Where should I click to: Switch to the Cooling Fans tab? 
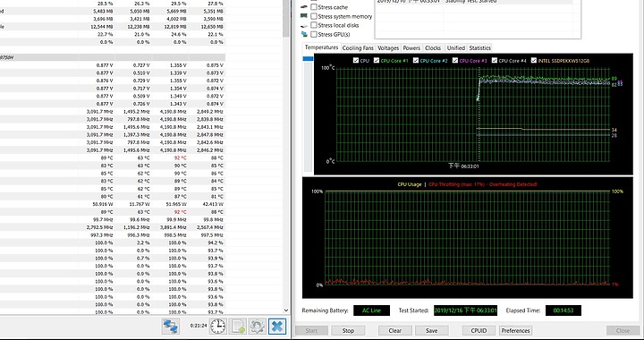pyautogui.click(x=358, y=48)
